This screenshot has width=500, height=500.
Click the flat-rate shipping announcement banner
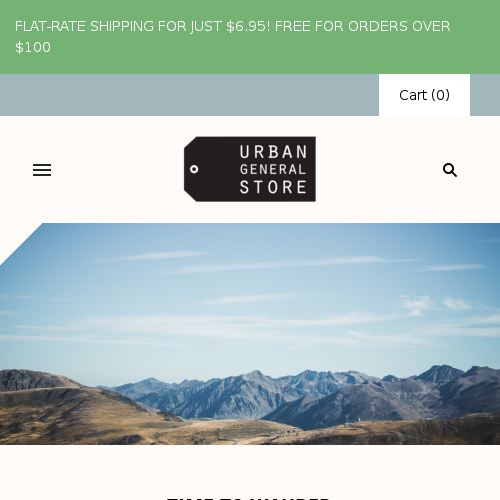click(x=250, y=37)
